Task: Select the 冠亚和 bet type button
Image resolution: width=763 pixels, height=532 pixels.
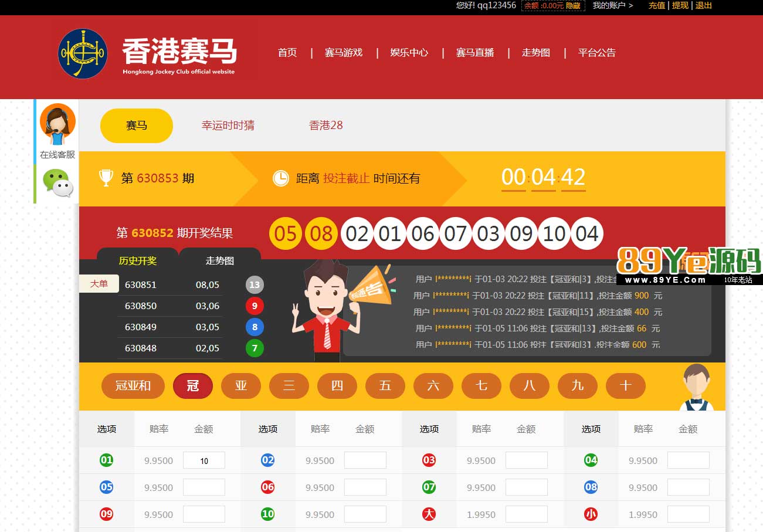Action: (x=133, y=386)
